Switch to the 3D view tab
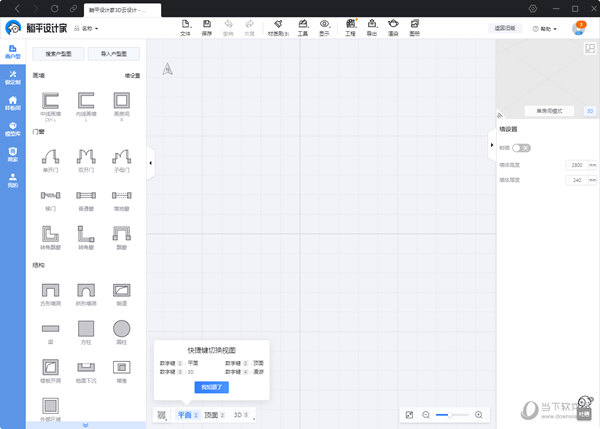This screenshot has height=429, width=600. (x=241, y=414)
